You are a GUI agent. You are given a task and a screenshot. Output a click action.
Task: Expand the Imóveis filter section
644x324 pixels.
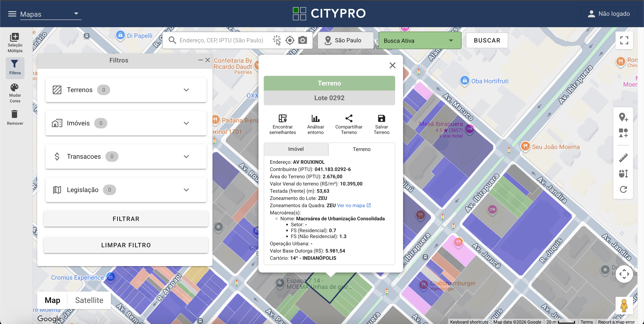pyautogui.click(x=126, y=123)
